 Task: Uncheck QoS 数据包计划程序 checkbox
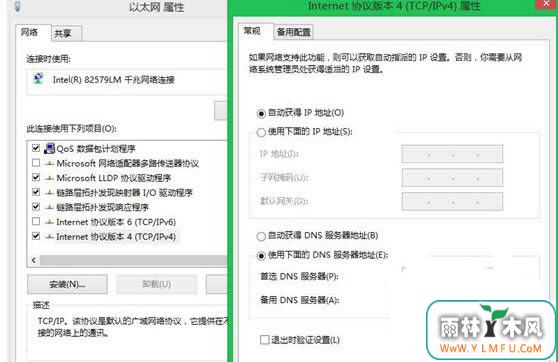[x=36, y=148]
